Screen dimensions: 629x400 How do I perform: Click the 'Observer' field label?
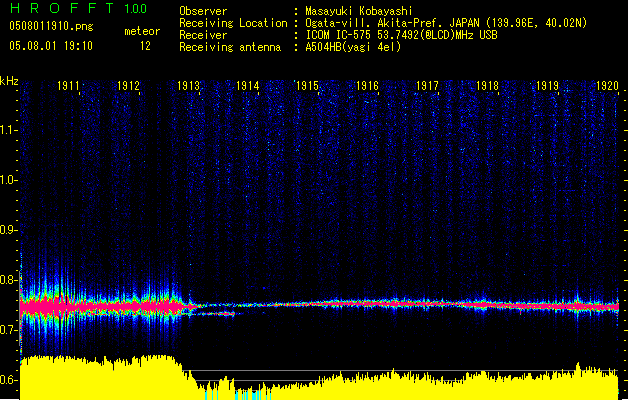[x=203, y=11]
